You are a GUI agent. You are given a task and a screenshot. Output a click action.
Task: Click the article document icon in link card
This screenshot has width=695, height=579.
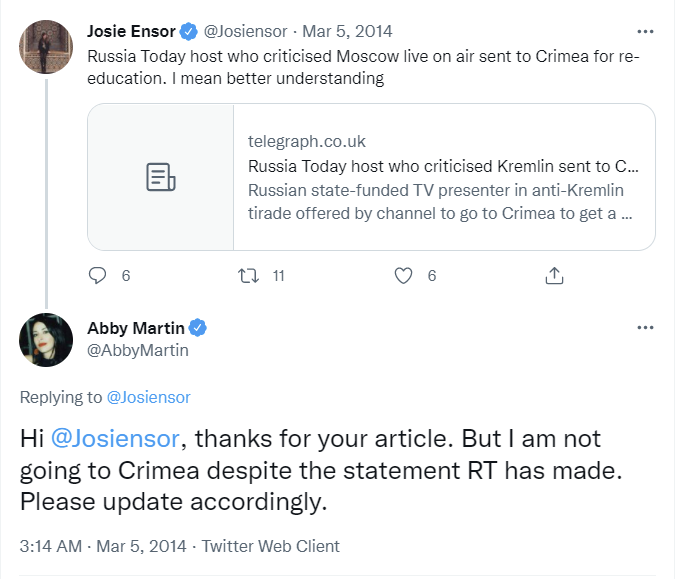coord(160,177)
